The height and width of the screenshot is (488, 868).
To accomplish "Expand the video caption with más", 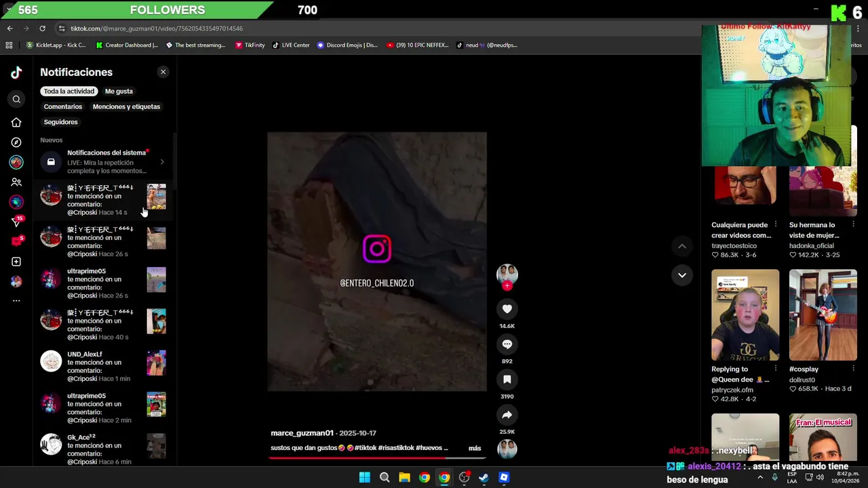I will tap(475, 448).
